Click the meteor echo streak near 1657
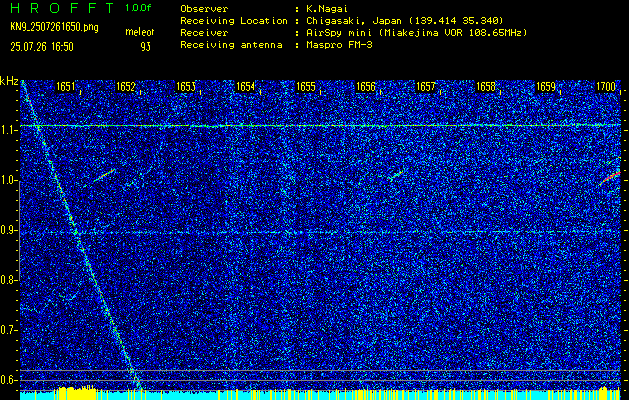Image resolution: width=629 pixels, height=400 pixels. pos(396,174)
